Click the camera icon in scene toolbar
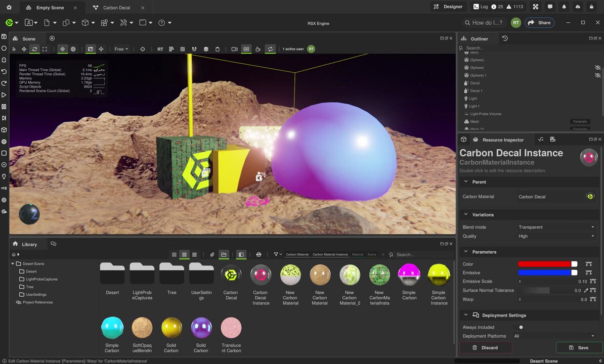This screenshot has height=364, width=604. pyautogui.click(x=234, y=49)
